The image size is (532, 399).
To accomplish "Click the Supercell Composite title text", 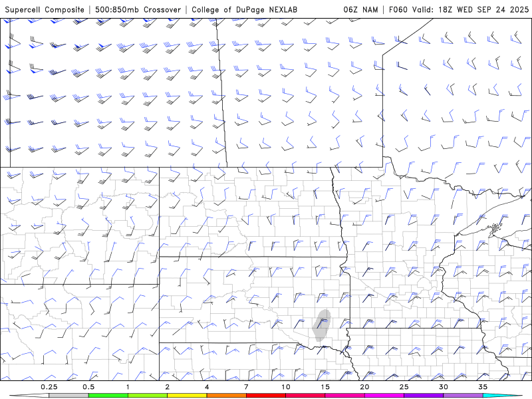I will [x=45, y=9].
